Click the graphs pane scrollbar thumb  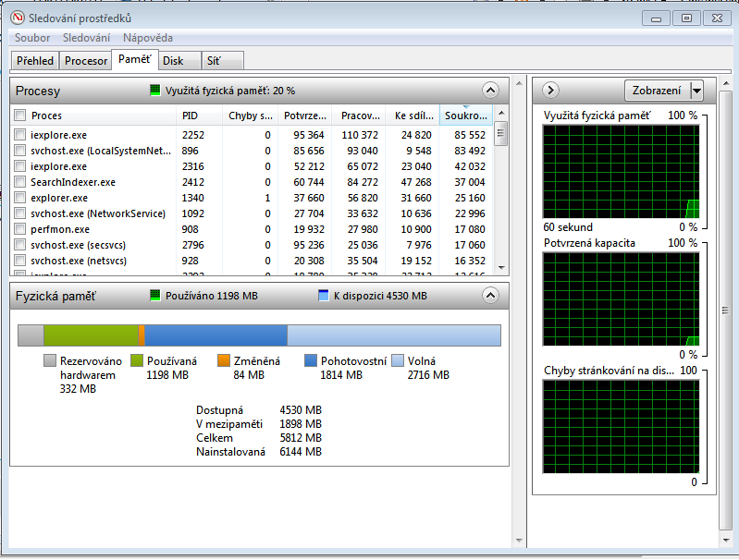(x=725, y=310)
